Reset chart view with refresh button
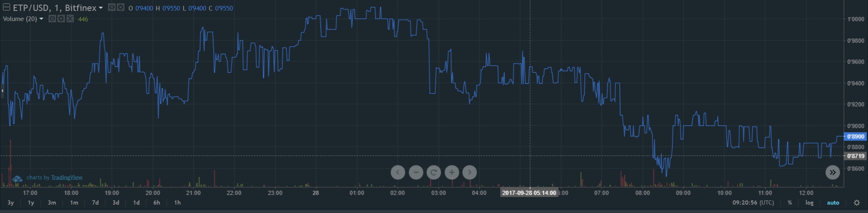 click(434, 172)
